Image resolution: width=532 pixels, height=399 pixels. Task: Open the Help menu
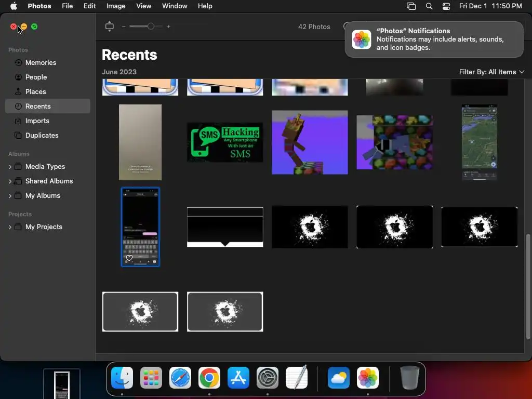point(205,6)
